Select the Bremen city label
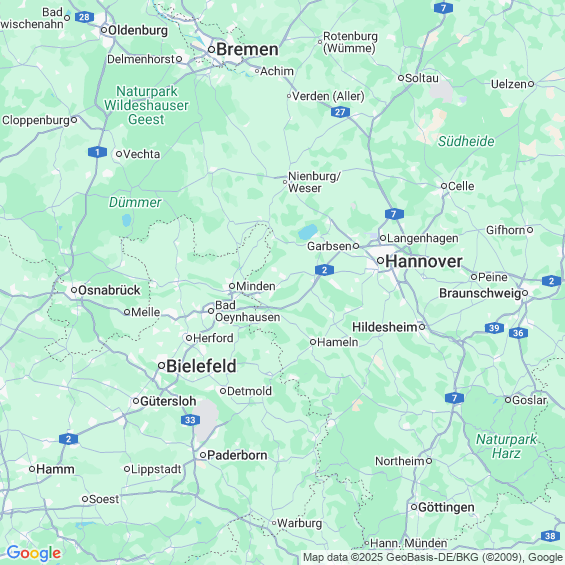The height and width of the screenshot is (565, 565). 247,49
